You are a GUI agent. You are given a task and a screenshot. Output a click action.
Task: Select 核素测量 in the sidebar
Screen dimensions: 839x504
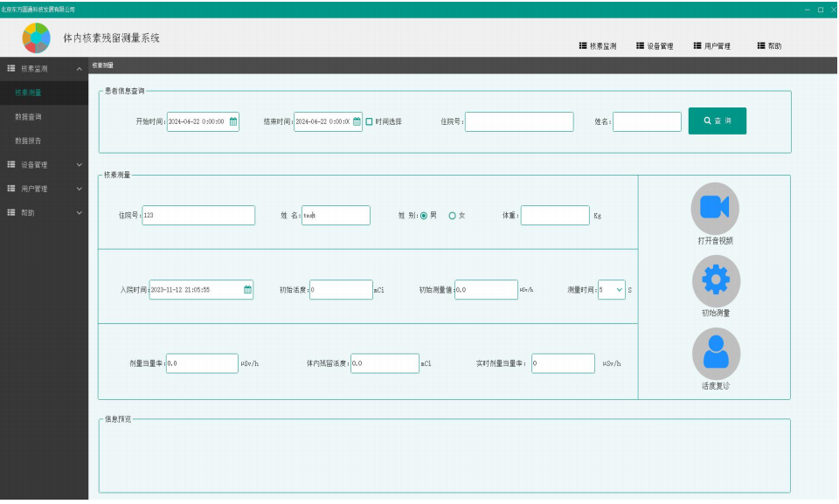44,93
